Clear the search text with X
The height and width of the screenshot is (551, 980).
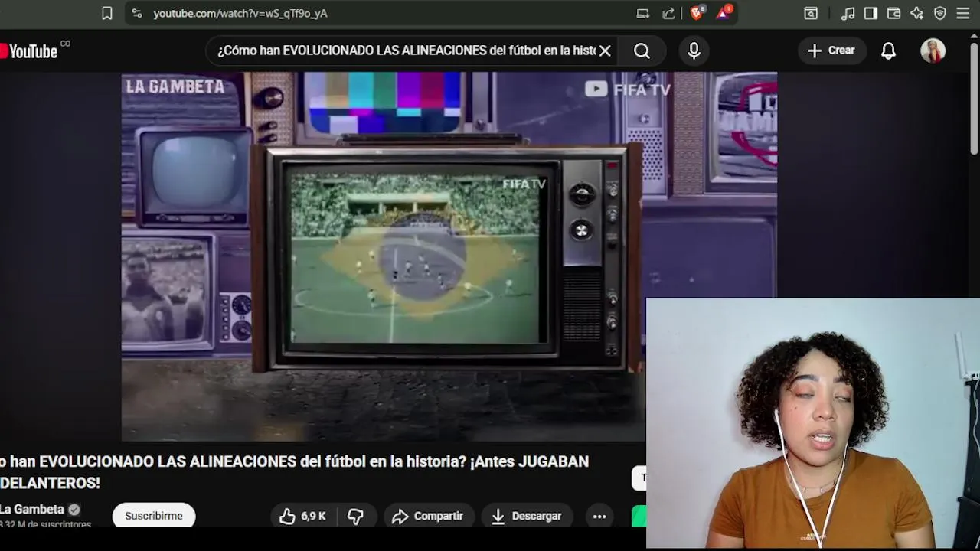click(605, 51)
